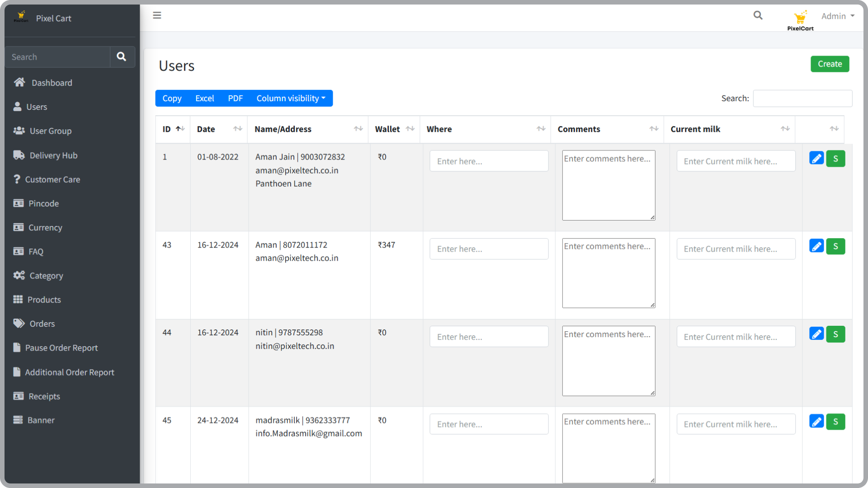
Task: Click green S button for madrasmilk
Action: tap(835, 422)
